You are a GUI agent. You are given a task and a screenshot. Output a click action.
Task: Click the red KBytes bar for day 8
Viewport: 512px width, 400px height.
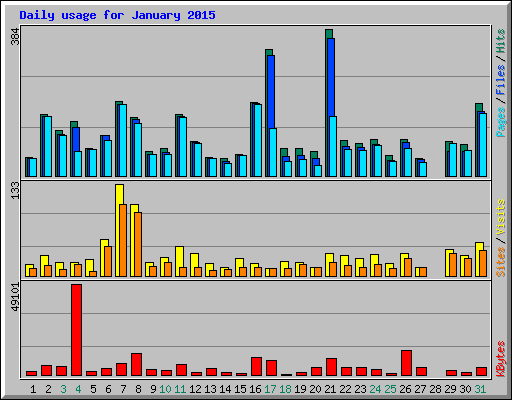point(136,365)
